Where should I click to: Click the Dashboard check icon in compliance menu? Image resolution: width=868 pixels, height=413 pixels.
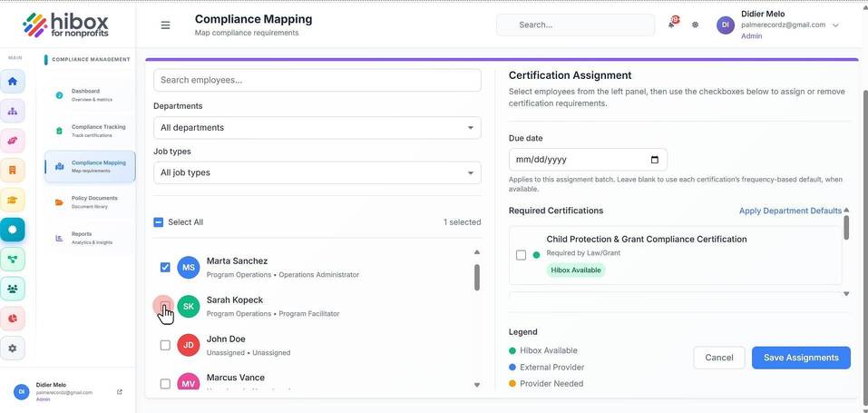[x=59, y=95]
